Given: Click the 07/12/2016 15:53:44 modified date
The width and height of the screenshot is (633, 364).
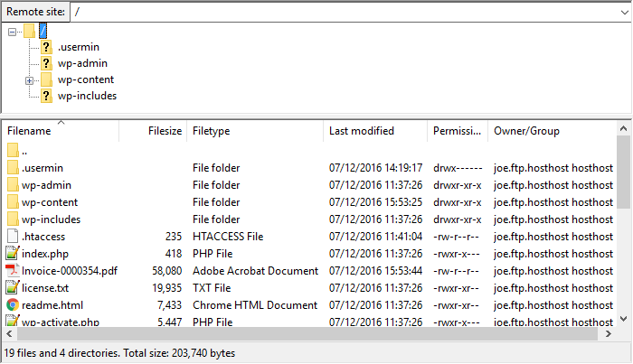Looking at the screenshot, I should pos(375,271).
